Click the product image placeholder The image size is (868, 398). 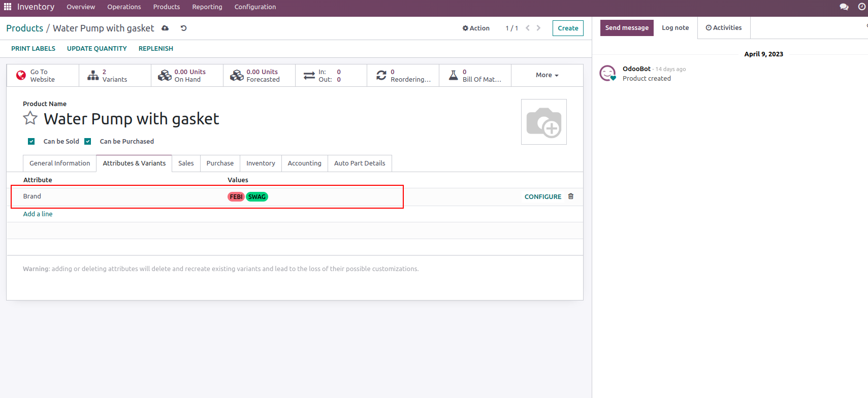tap(543, 122)
